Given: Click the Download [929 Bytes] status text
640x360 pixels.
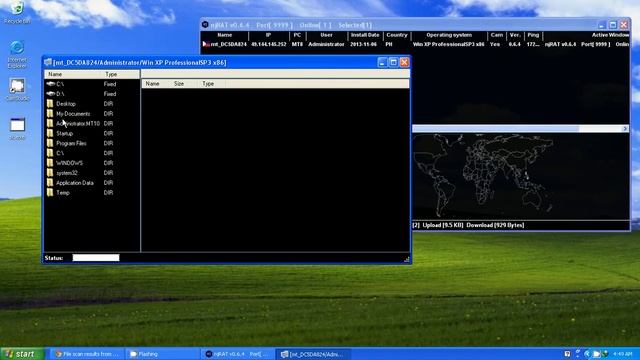Looking at the screenshot, I should [x=495, y=225].
